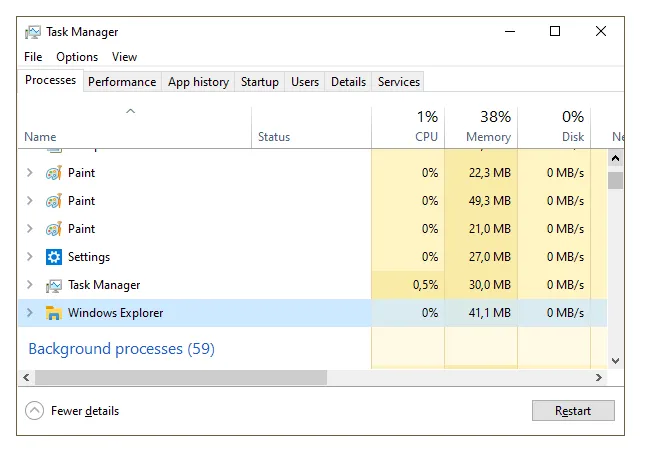Click the 0,5% CPU value for Task Manager
Image resolution: width=651 pixels, height=450 pixels.
426,285
